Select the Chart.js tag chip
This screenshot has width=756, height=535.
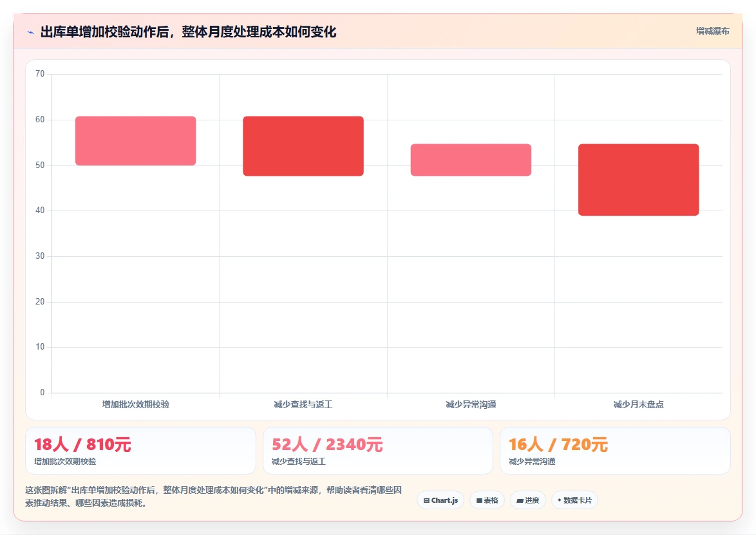tap(440, 500)
